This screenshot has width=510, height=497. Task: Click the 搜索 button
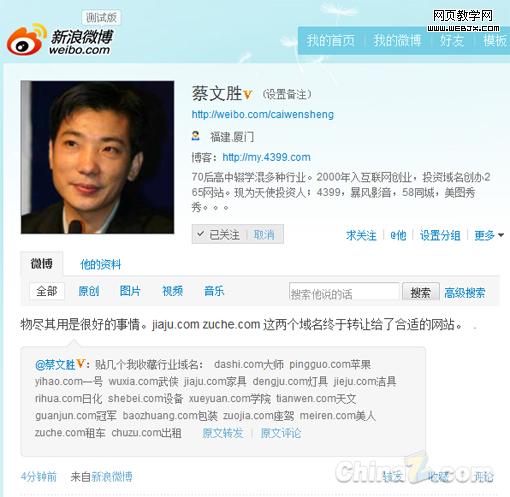(421, 293)
